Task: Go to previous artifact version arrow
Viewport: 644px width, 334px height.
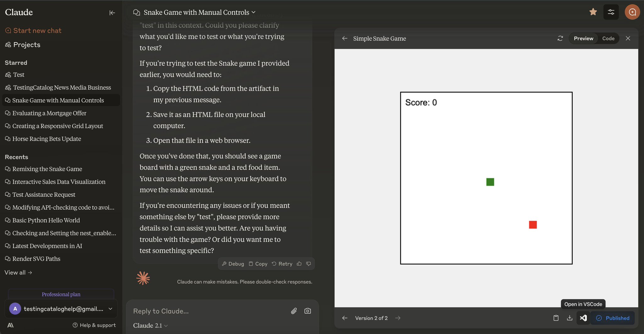Action: [x=345, y=318]
